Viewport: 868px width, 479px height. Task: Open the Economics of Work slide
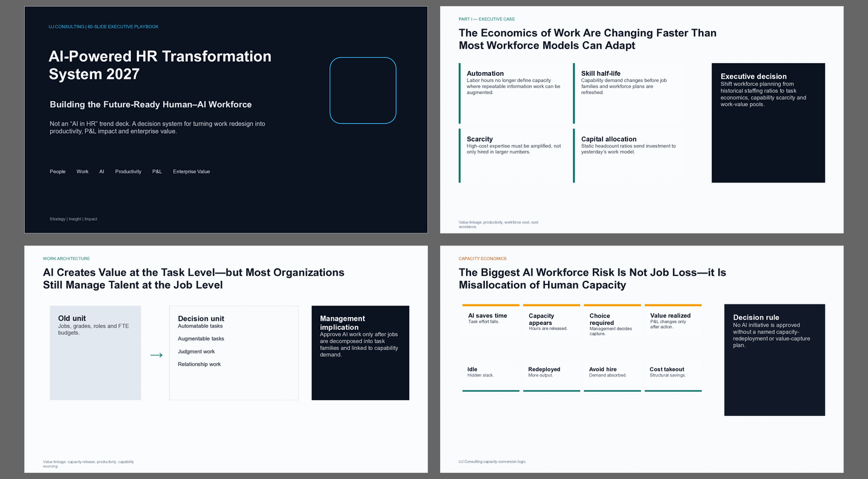(x=641, y=119)
